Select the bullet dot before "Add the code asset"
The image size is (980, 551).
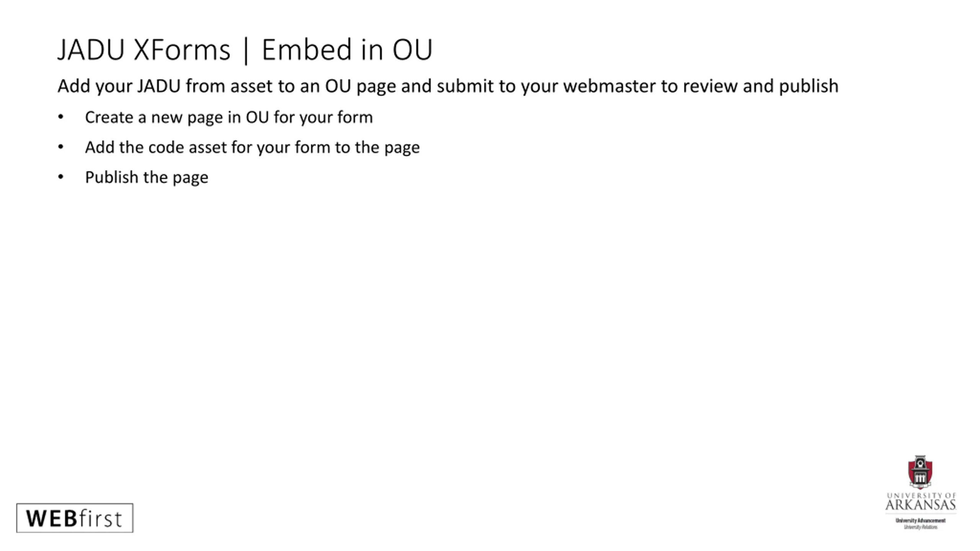tap(60, 147)
